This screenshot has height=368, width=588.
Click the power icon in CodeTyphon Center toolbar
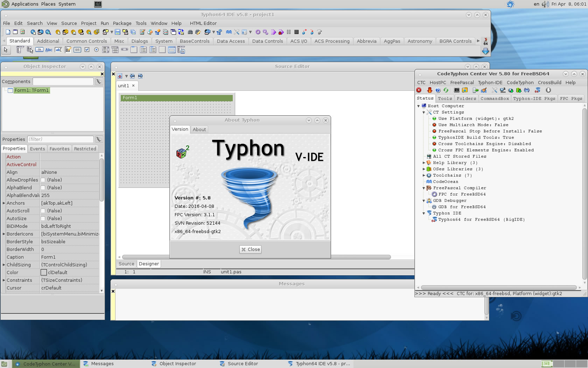click(548, 90)
